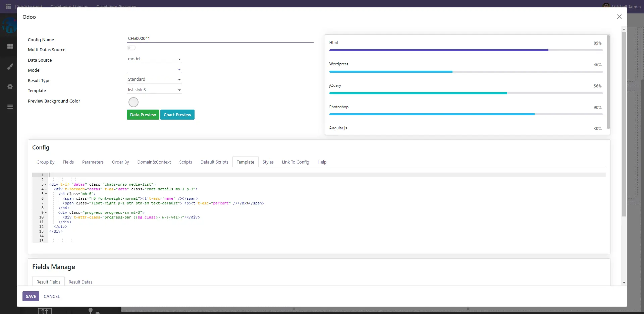Click the apps grid icon in the top bar
The width and height of the screenshot is (644, 314).
coord(8,6)
